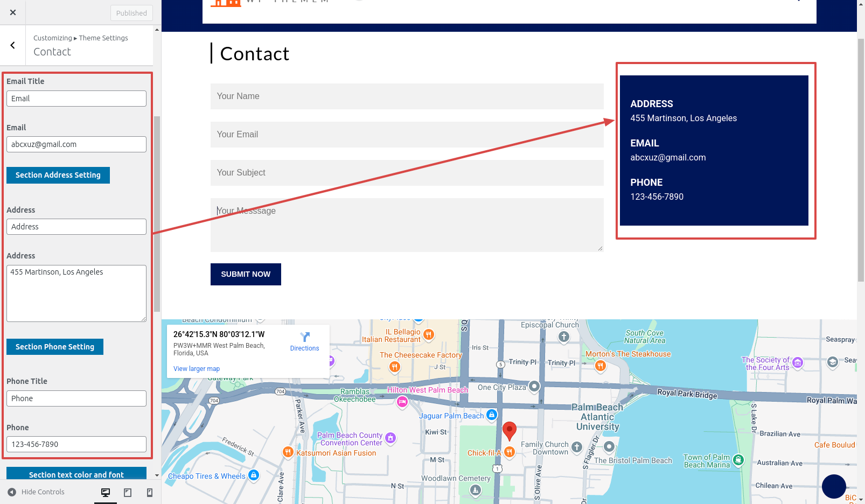Edit the Address title field

pyautogui.click(x=76, y=227)
